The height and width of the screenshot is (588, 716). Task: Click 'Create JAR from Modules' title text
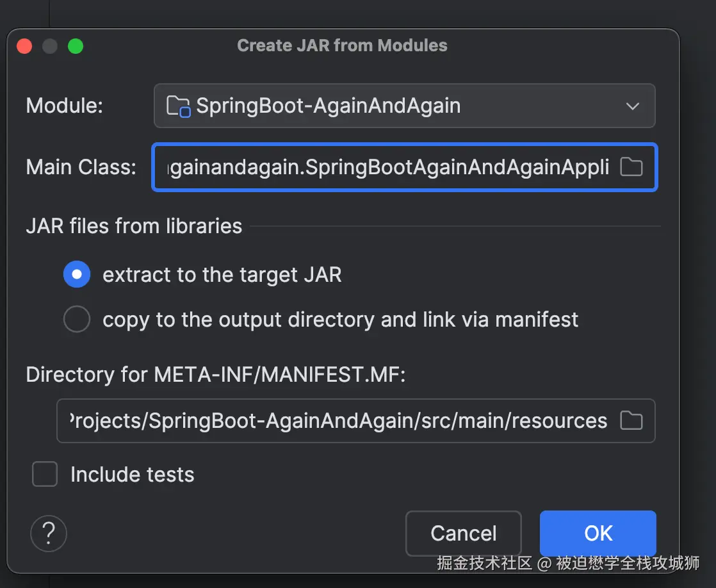point(342,45)
